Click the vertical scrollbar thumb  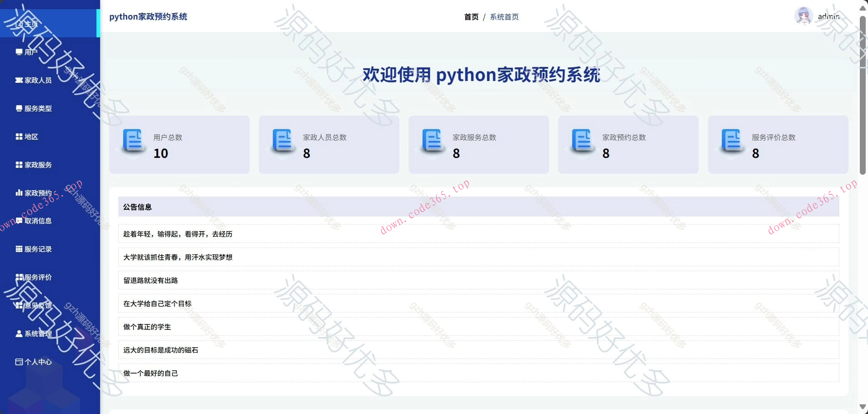tap(863, 95)
